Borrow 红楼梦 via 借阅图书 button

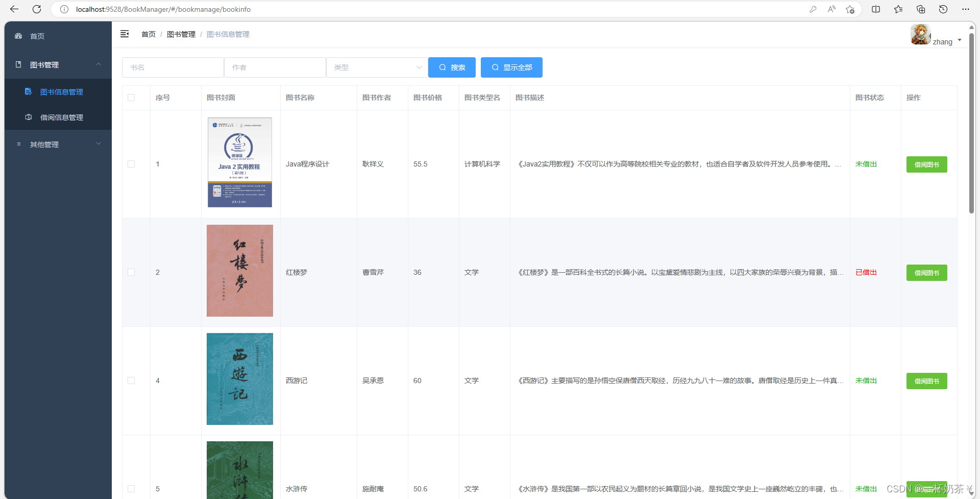926,273
